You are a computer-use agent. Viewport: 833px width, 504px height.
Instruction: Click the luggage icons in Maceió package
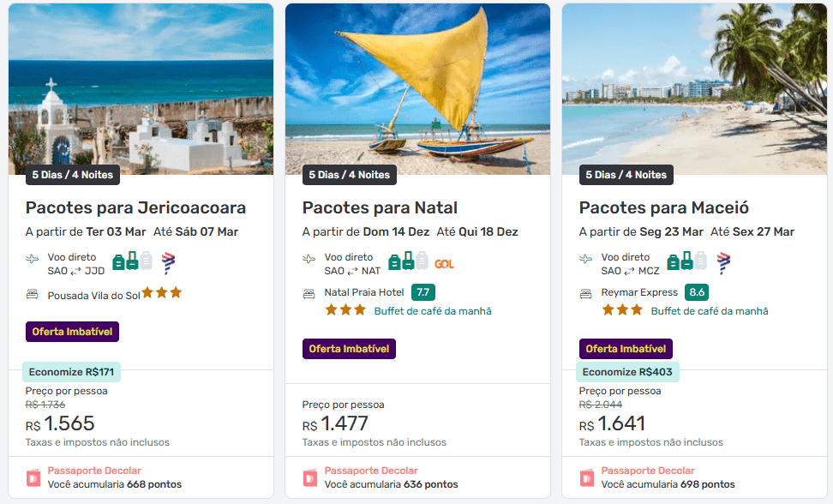click(x=685, y=262)
